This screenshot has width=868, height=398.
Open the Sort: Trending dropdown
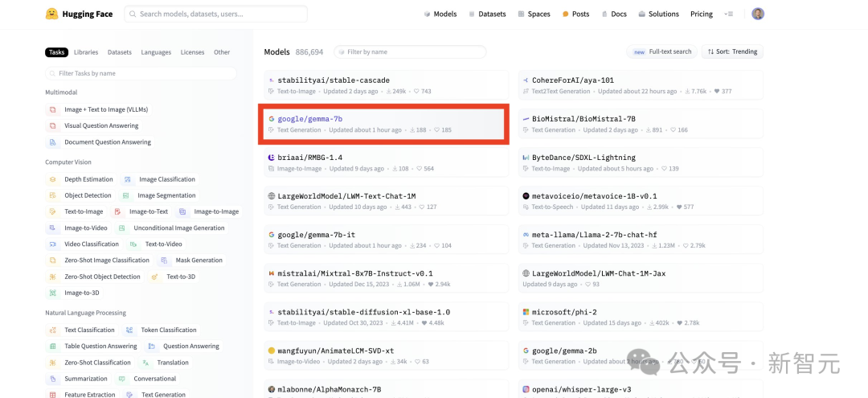[732, 51]
